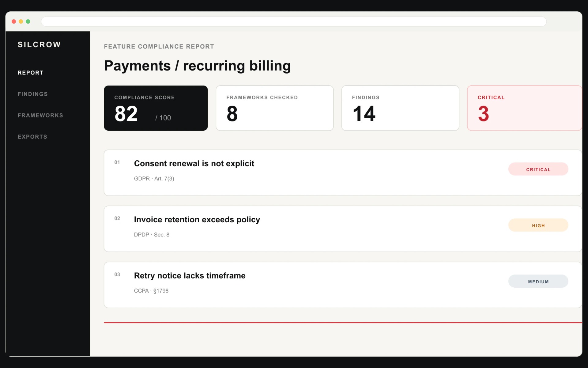588x368 pixels.
Task: Open the Frameworks Checked card
Action: 274,108
